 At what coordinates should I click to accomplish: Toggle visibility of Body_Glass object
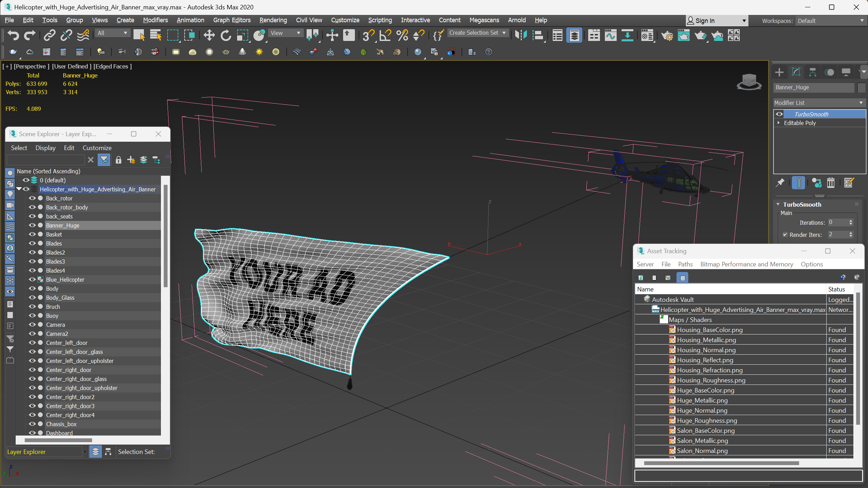coord(32,298)
